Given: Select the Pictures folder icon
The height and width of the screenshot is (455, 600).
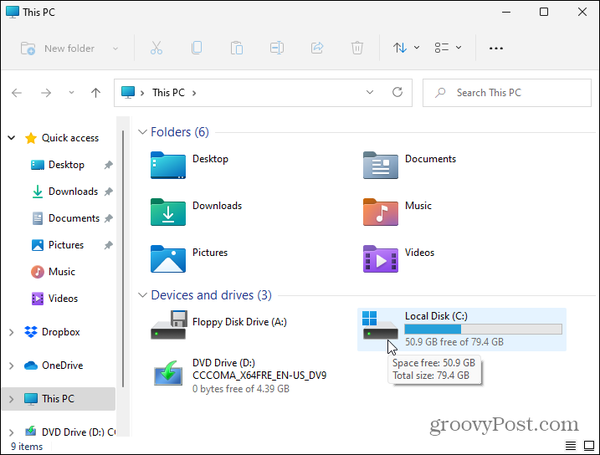Looking at the screenshot, I should click(x=168, y=259).
